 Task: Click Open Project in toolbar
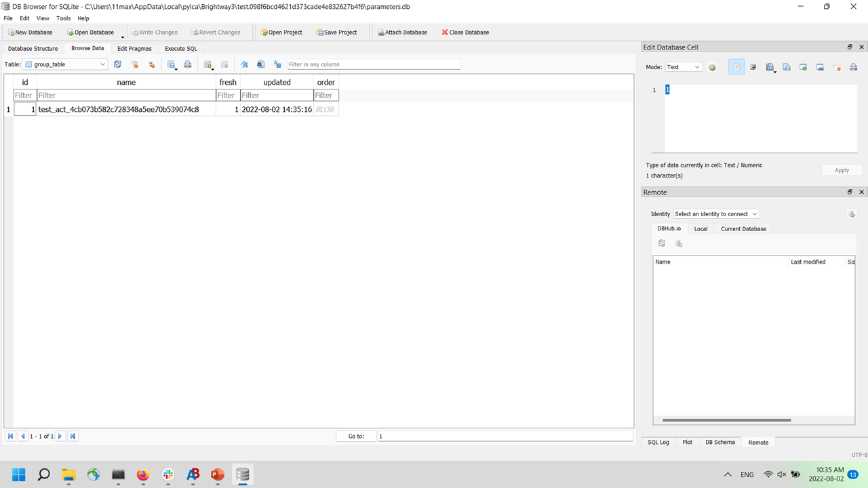point(281,33)
